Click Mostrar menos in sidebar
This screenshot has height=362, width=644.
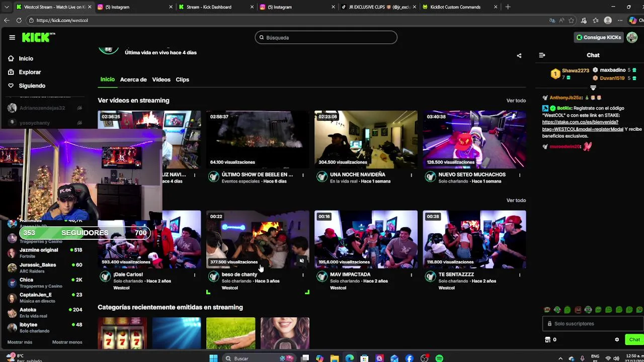pyautogui.click(x=67, y=342)
